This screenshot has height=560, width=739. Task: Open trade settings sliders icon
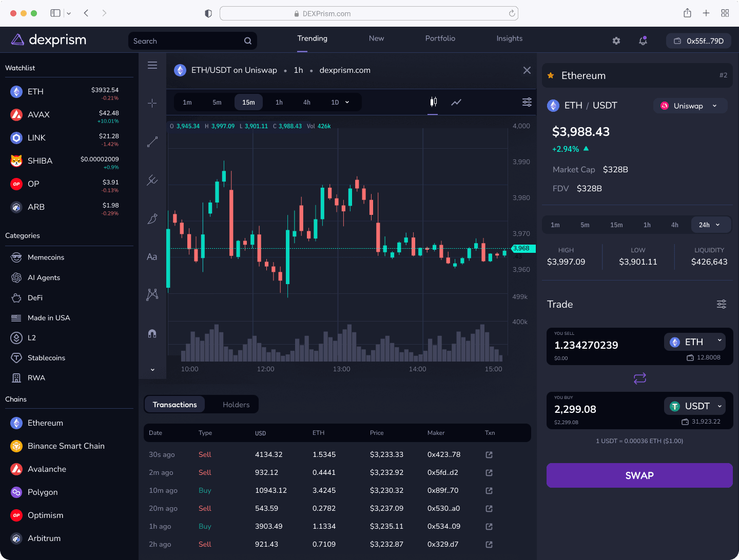click(x=722, y=304)
